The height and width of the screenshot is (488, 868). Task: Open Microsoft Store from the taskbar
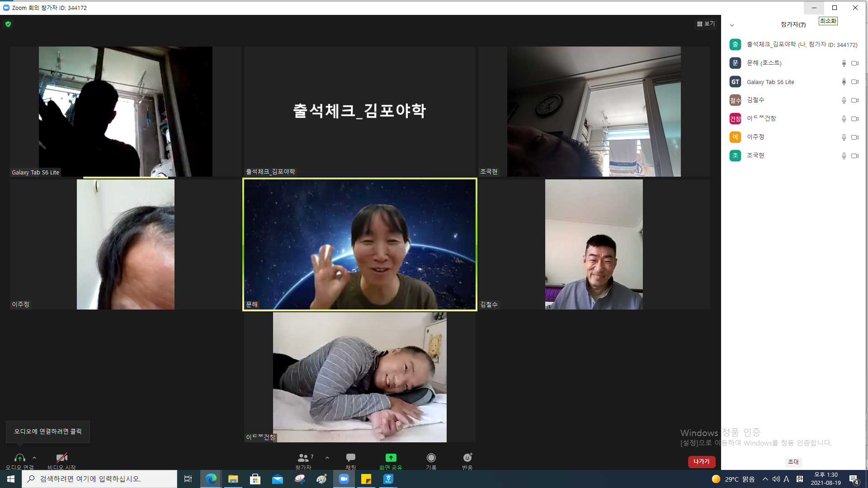point(255,479)
